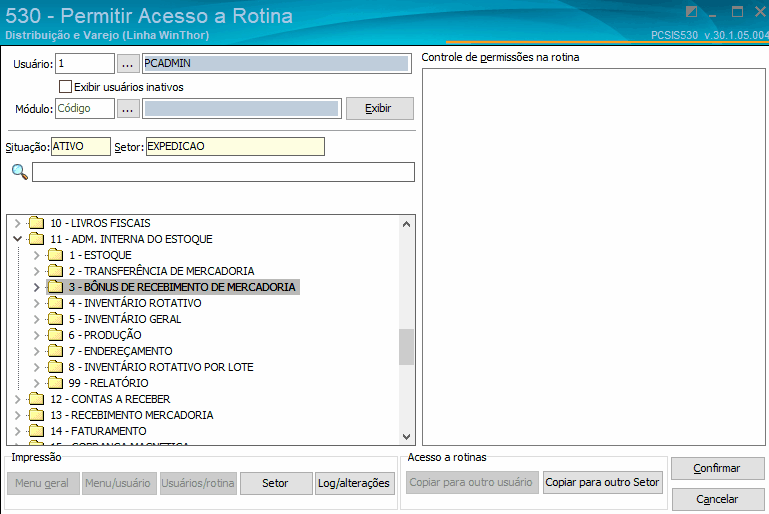Expand the 12 - CONTAS A RECEBER node
Image resolution: width=769 pixels, height=514 pixels.
(18, 399)
